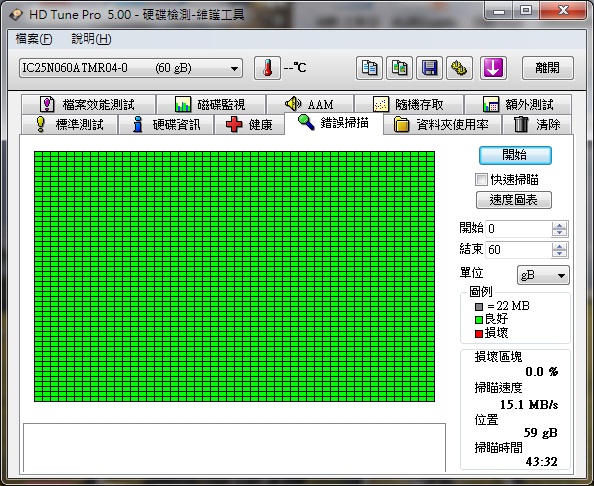Image resolution: width=594 pixels, height=486 pixels.
Task: Click the red 損壞 legend swatch
Action: click(x=478, y=334)
